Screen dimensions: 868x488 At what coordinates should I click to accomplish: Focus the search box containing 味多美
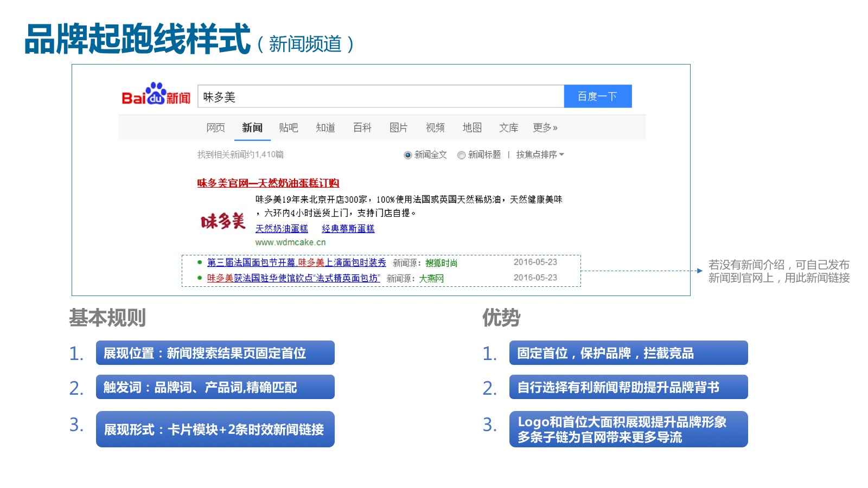coord(381,97)
